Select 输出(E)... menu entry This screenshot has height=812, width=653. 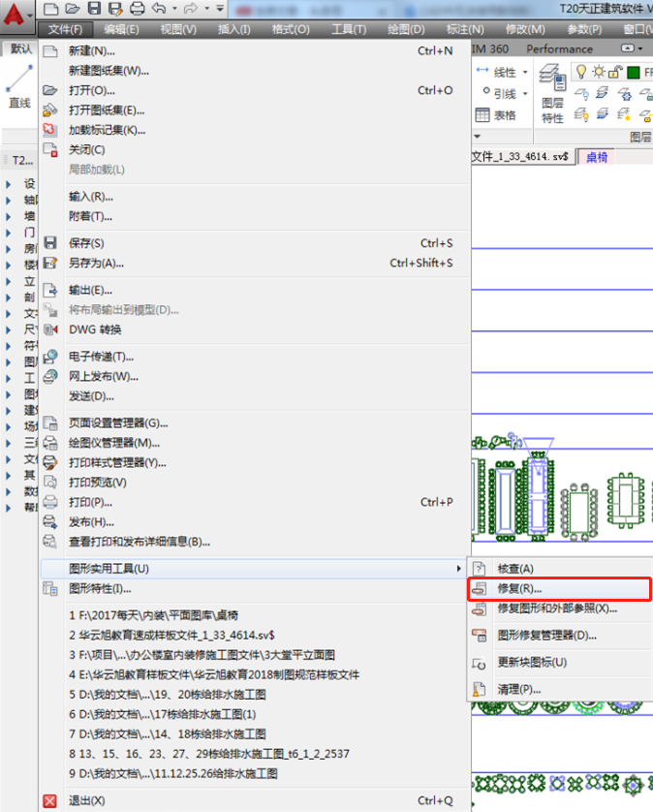pos(255,290)
